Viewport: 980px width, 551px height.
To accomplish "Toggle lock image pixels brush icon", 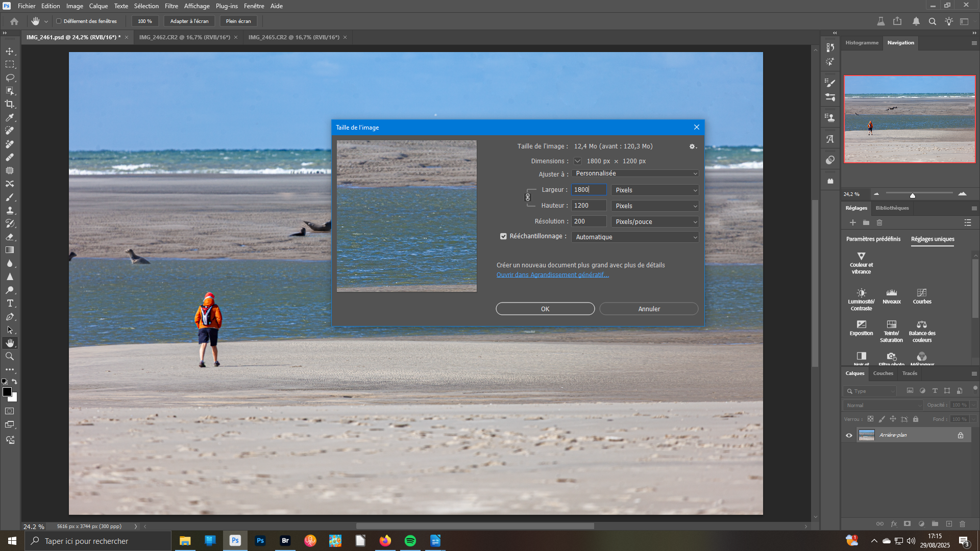I will (882, 419).
